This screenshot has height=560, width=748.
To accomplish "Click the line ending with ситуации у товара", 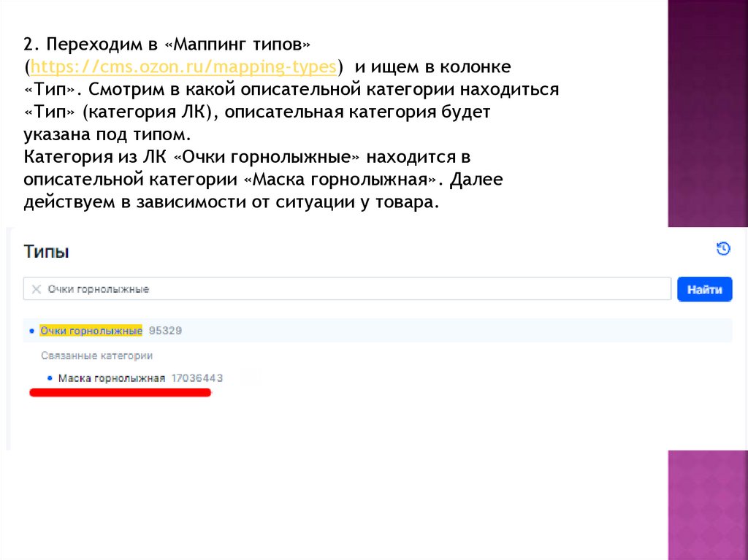I will (231, 202).
